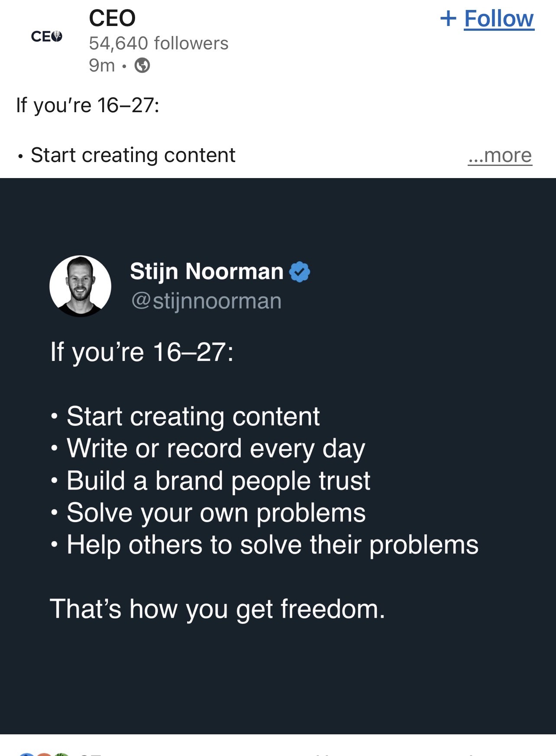
Task: Follow the CEO page
Action: coord(499,19)
